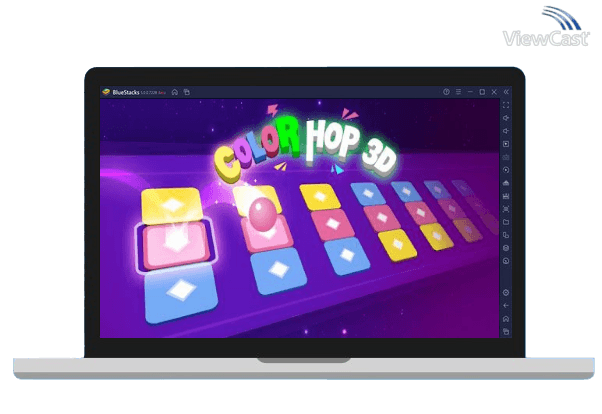The width and height of the screenshot is (602, 414).
Task: Open the multi-instance icon in title bar
Action: click(x=187, y=92)
